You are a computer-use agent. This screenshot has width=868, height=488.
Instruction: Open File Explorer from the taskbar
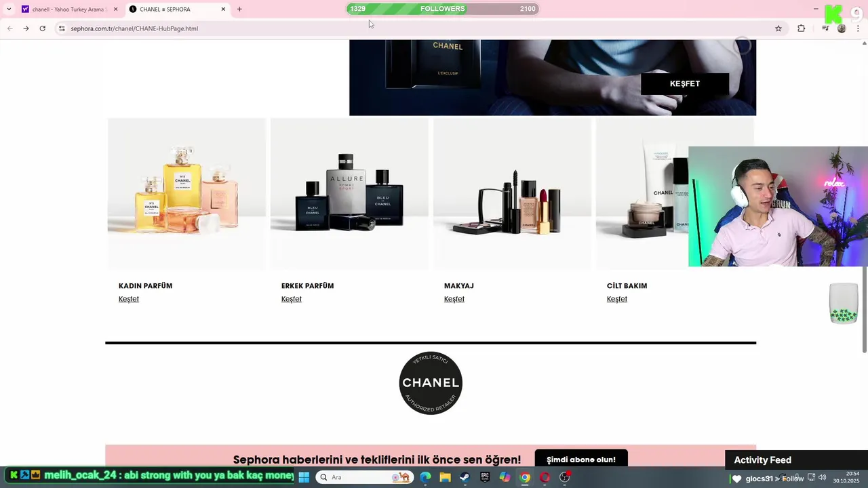[x=445, y=477]
